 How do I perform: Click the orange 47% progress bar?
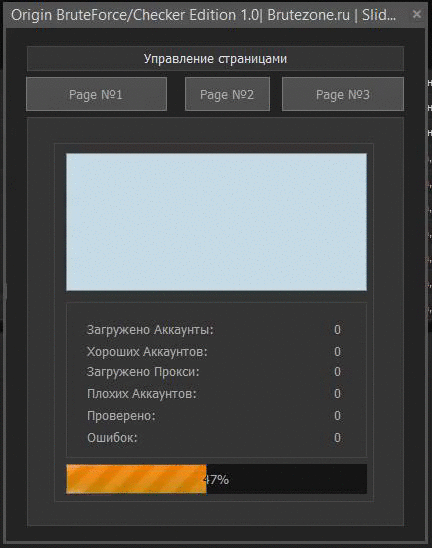point(216,479)
